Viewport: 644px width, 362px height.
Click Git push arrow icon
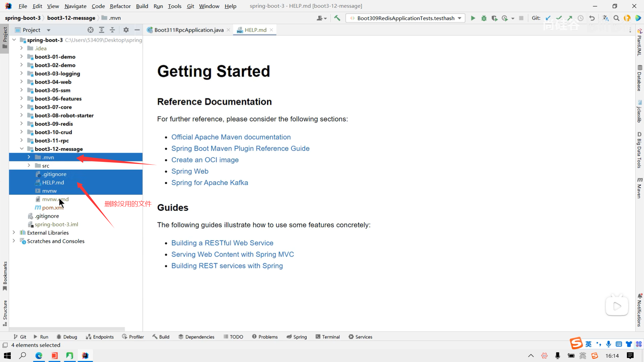click(570, 18)
